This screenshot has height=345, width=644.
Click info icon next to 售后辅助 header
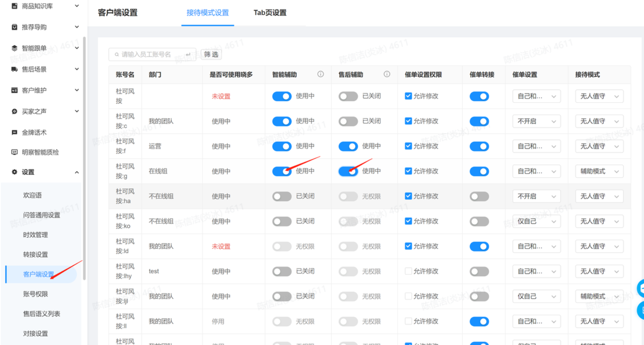point(387,74)
